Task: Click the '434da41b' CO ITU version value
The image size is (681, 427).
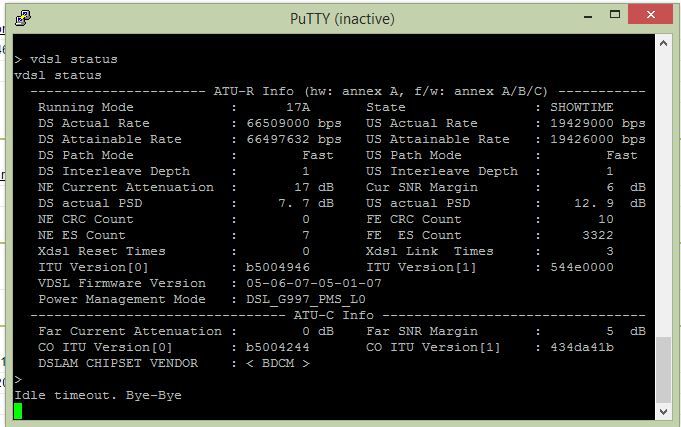Action: pos(582,348)
